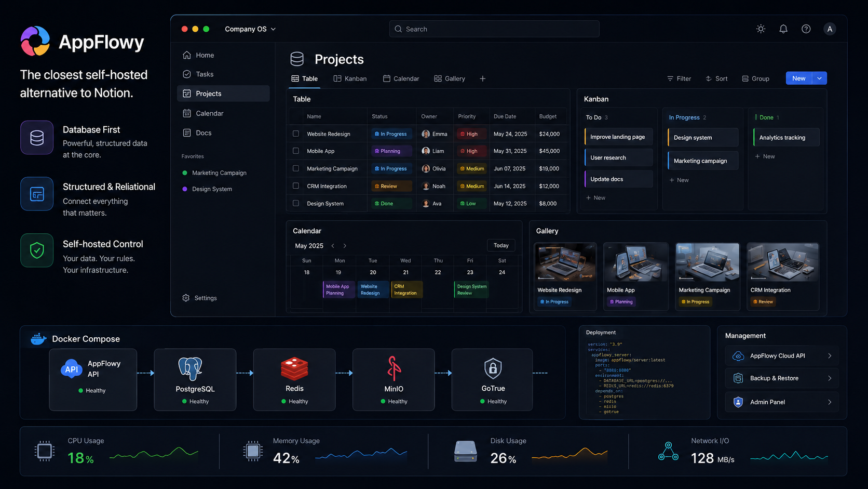Click the CPU Usage sparkline graph
This screenshot has width=868, height=489.
(x=154, y=453)
